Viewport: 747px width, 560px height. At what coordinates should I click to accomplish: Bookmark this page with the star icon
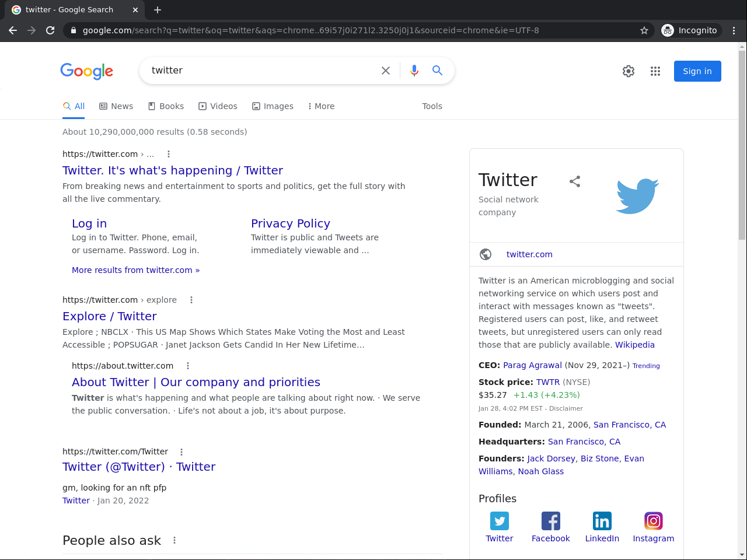644,30
